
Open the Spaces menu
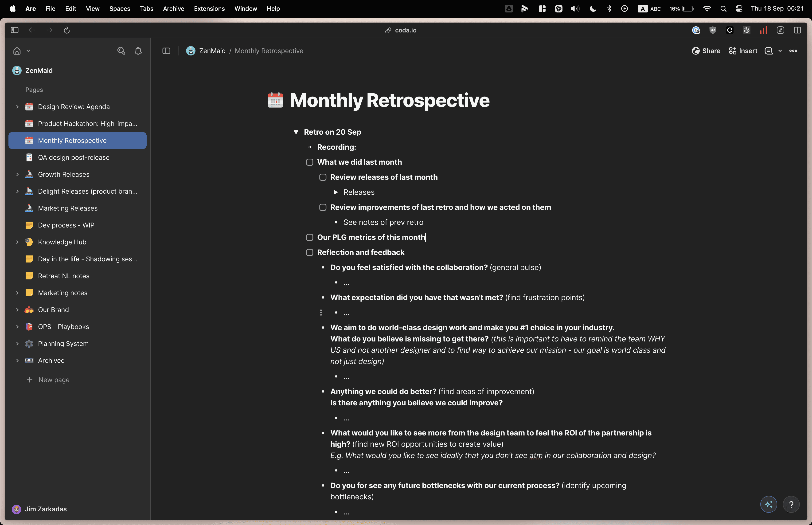coord(120,8)
